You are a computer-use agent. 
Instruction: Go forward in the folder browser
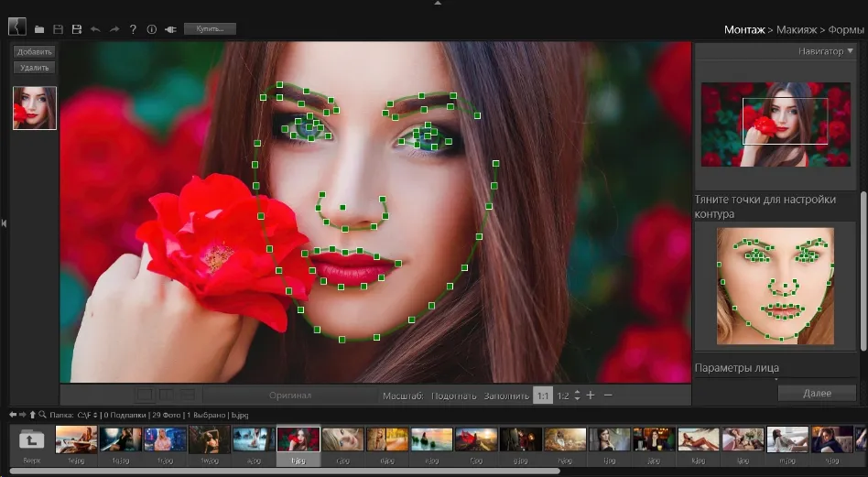point(23,415)
